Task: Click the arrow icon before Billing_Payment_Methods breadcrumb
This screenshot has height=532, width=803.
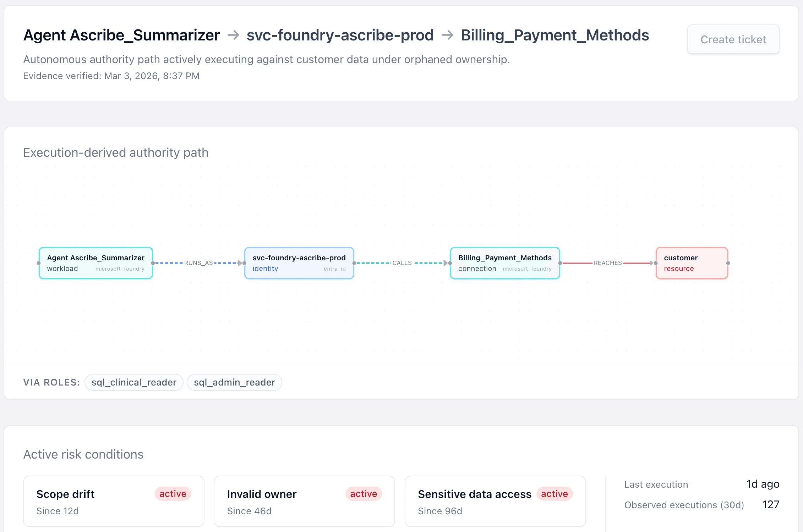Action: [x=448, y=35]
